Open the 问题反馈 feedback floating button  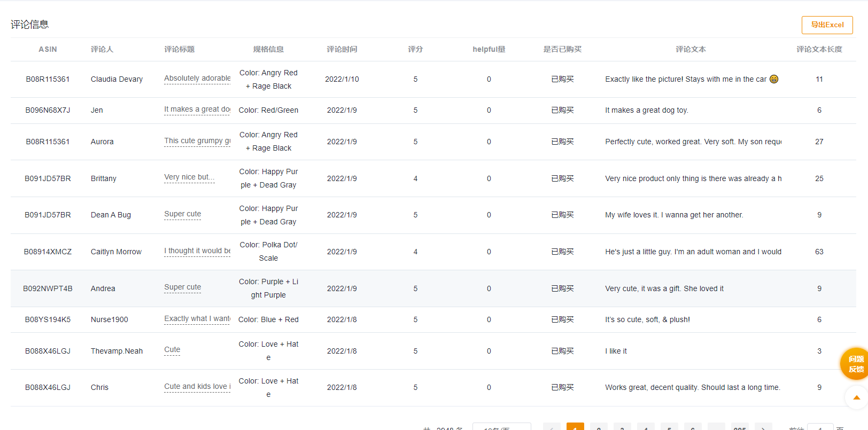855,364
